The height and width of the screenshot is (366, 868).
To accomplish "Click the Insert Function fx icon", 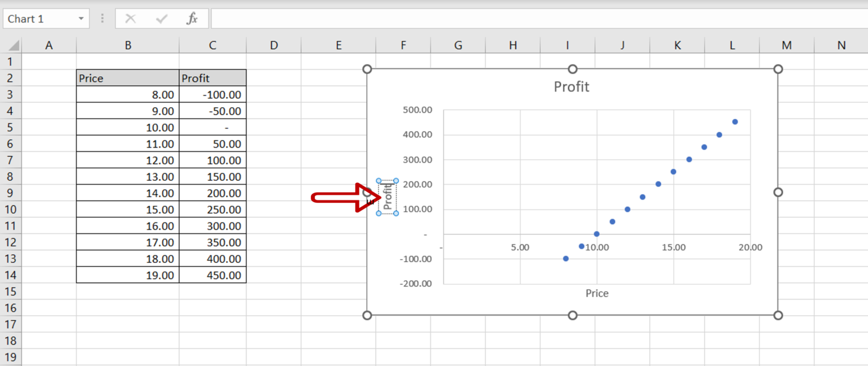I will pos(192,18).
